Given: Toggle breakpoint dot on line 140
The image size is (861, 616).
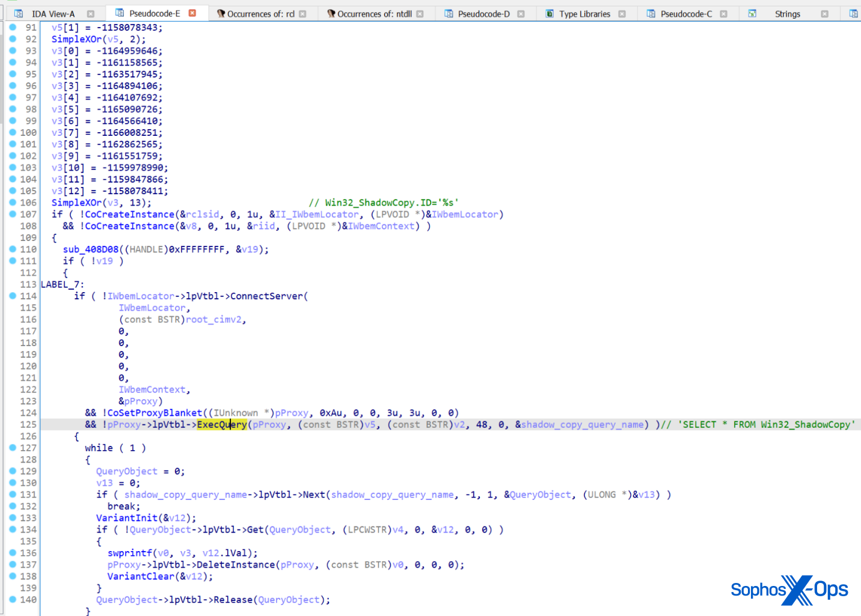Looking at the screenshot, I should coord(13,600).
